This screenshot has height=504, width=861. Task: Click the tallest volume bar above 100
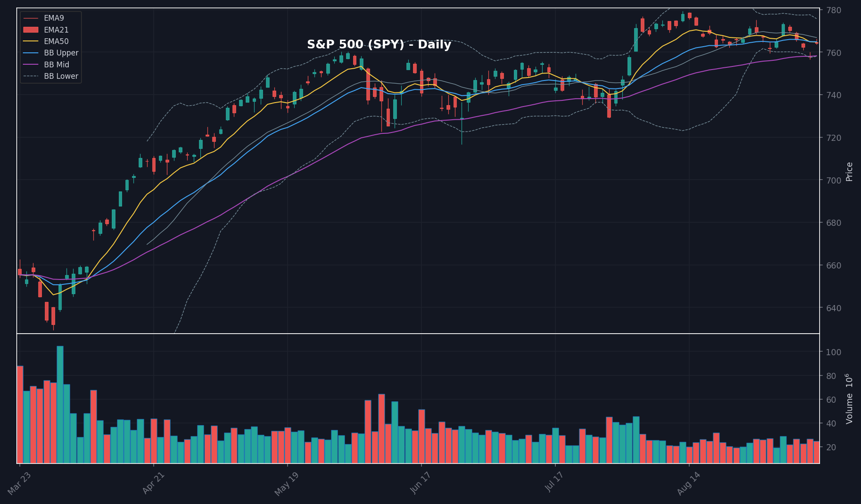click(60, 405)
